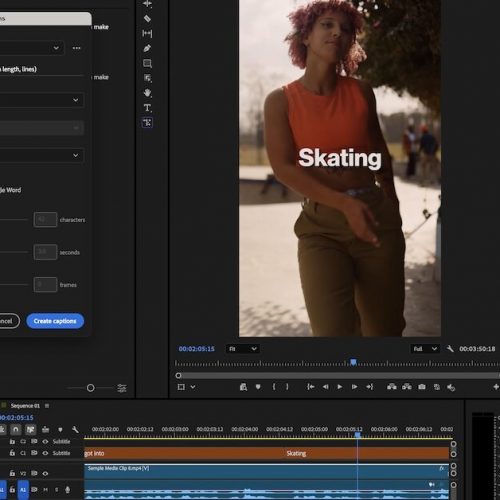Toggle Sync Lock on V1 track

(34, 473)
